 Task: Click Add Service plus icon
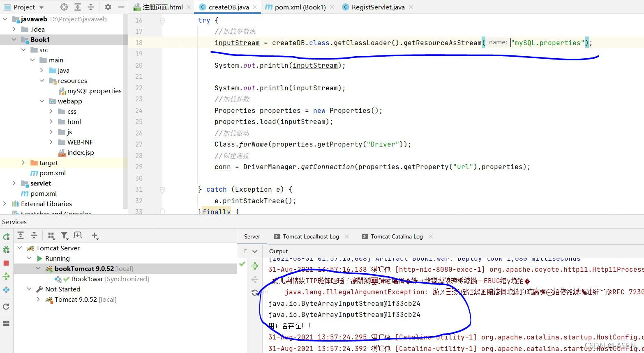(95, 235)
